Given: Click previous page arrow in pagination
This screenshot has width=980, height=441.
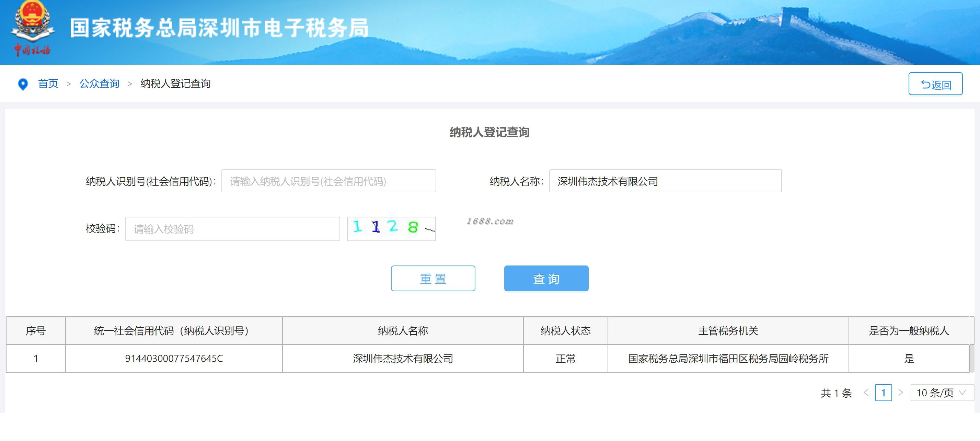Looking at the screenshot, I should [866, 392].
